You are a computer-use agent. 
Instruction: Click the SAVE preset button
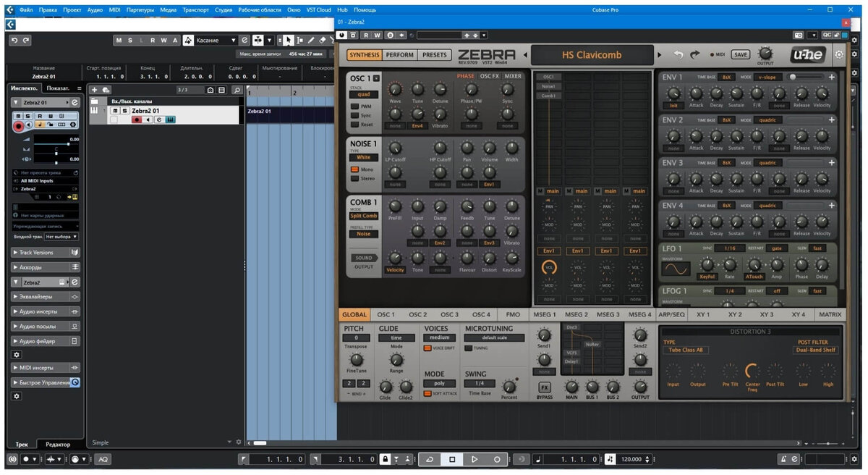741,54
